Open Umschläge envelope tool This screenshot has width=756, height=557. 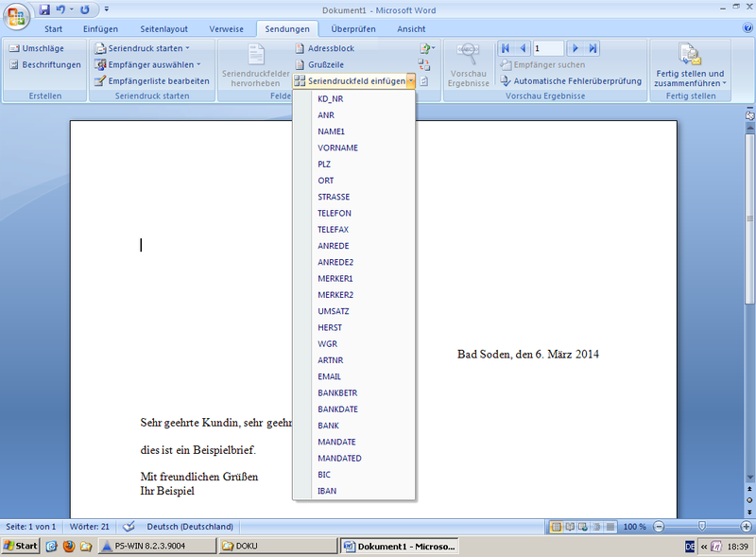(37, 48)
